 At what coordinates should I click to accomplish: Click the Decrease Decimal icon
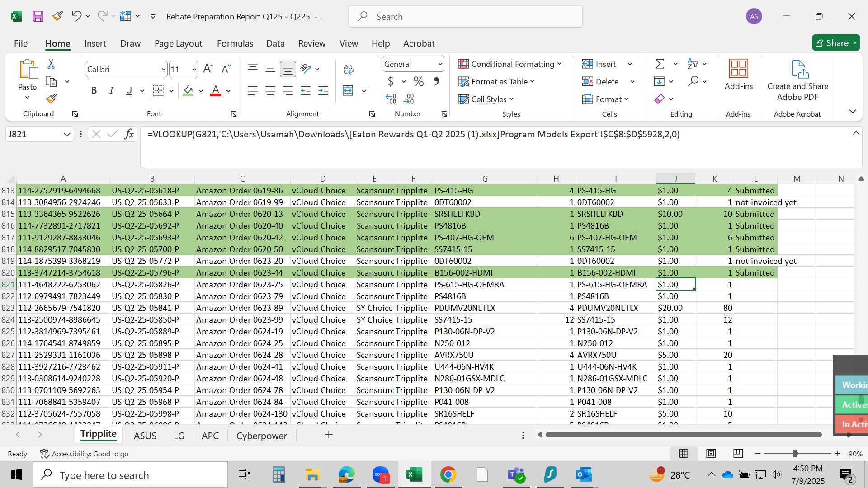tap(409, 99)
